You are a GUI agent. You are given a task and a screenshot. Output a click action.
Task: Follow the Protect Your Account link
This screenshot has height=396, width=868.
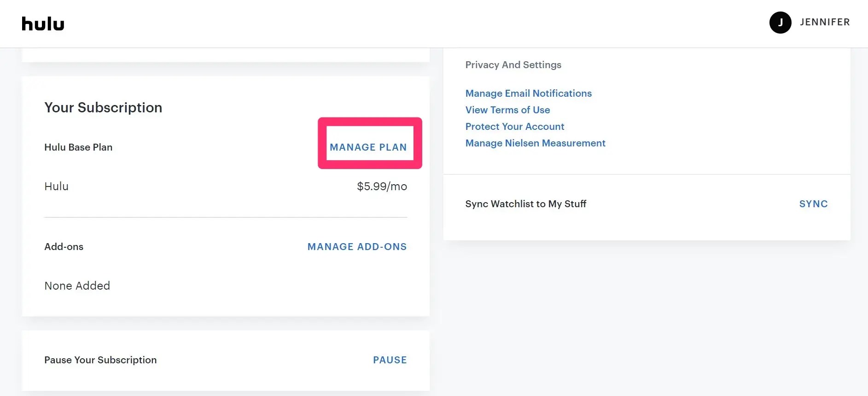[x=514, y=127]
